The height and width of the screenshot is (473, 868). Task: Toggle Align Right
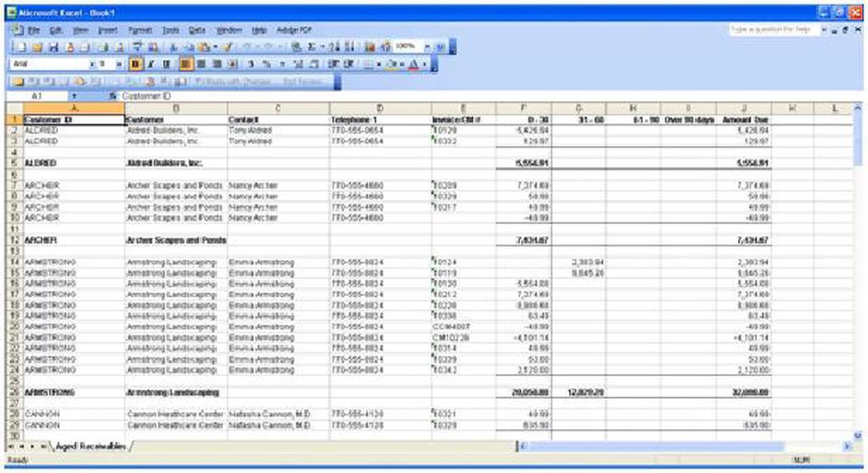pos(216,64)
